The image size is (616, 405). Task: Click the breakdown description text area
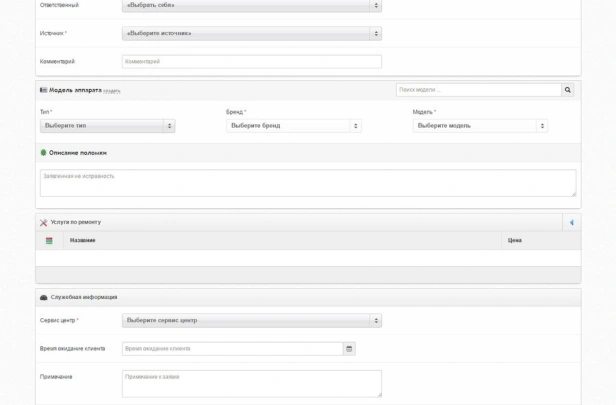[x=308, y=182]
